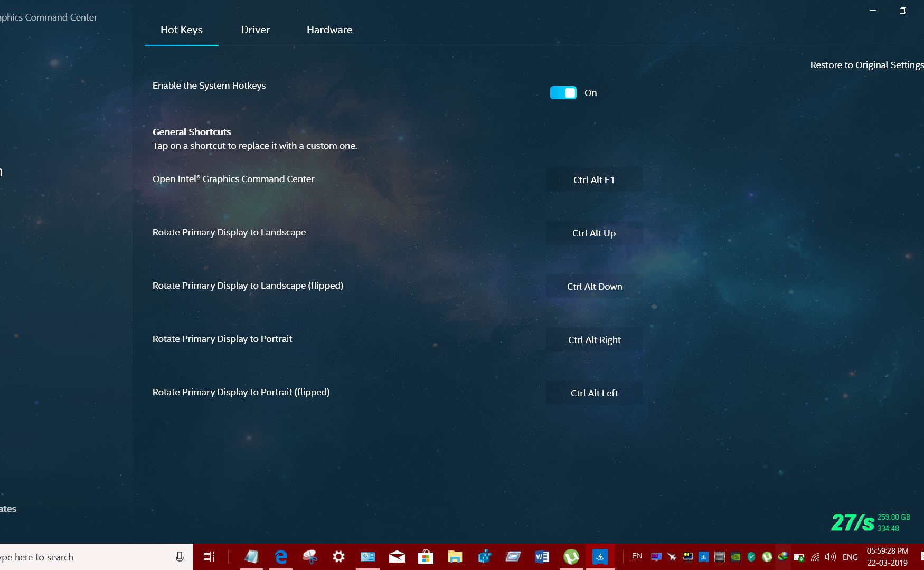Click the taskbar search box
The width and height of the screenshot is (924, 570).
[x=96, y=557]
